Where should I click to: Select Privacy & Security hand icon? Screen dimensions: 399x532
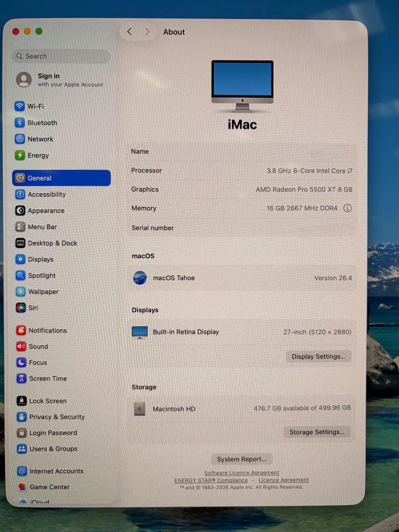click(x=22, y=417)
